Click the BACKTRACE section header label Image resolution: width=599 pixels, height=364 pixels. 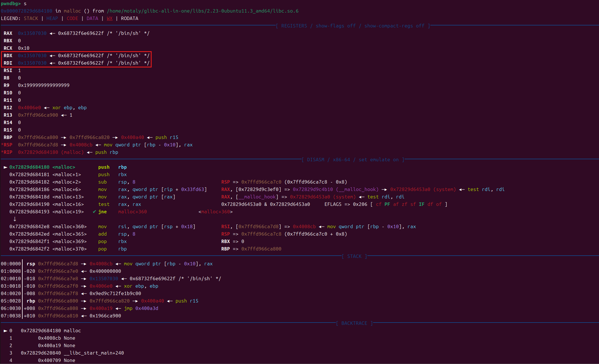pos(354,323)
